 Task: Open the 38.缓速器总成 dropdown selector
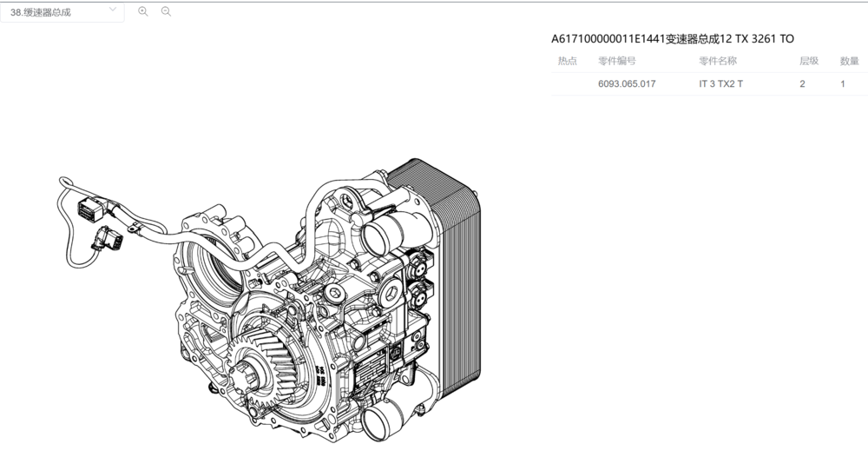coord(61,12)
